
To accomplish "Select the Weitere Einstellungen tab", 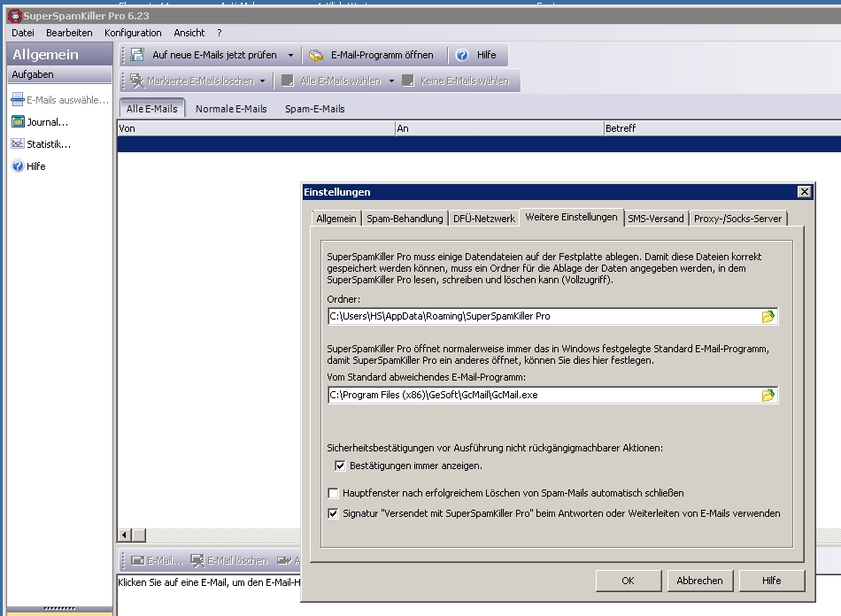I will pyautogui.click(x=571, y=217).
